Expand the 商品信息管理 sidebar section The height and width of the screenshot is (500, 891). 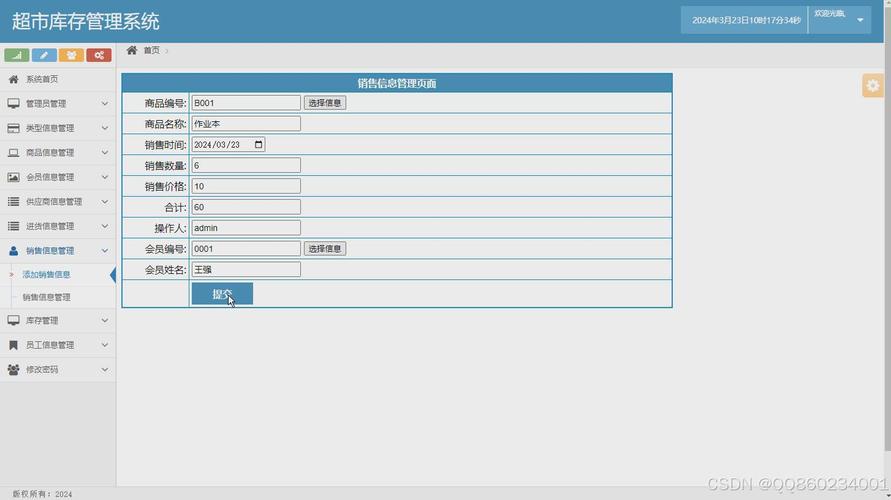click(57, 153)
